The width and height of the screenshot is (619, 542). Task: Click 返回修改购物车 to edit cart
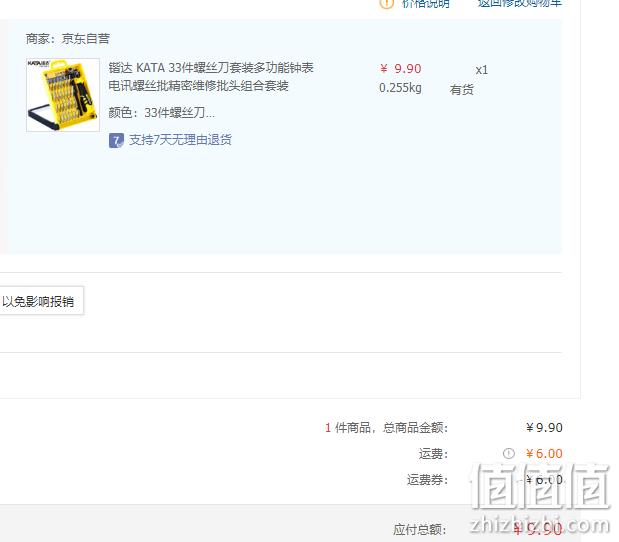[x=520, y=3]
